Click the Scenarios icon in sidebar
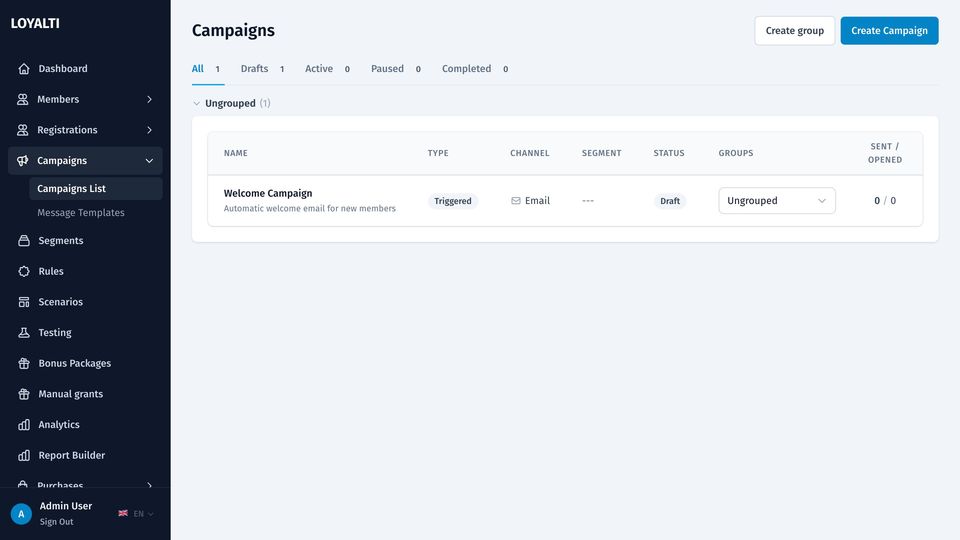Image resolution: width=960 pixels, height=540 pixels. click(x=24, y=302)
